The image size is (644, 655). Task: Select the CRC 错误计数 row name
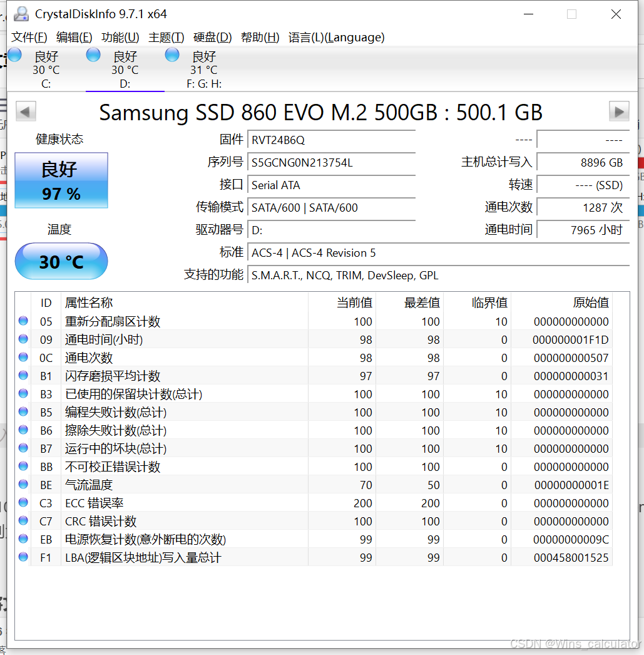pos(101,521)
